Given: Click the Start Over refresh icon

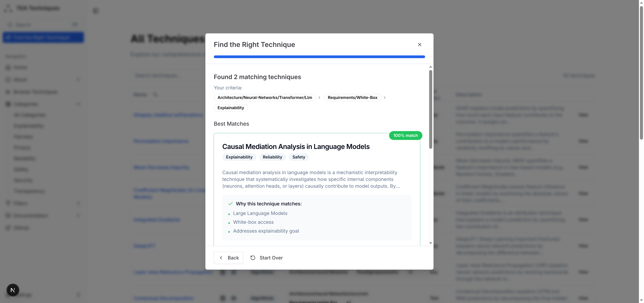Looking at the screenshot, I should click(x=253, y=258).
